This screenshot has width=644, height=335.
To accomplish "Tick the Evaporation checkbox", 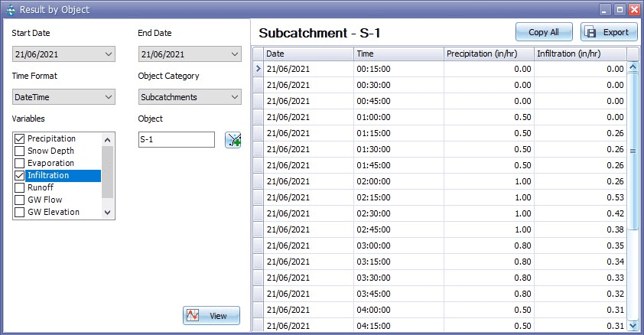I will coord(20,163).
